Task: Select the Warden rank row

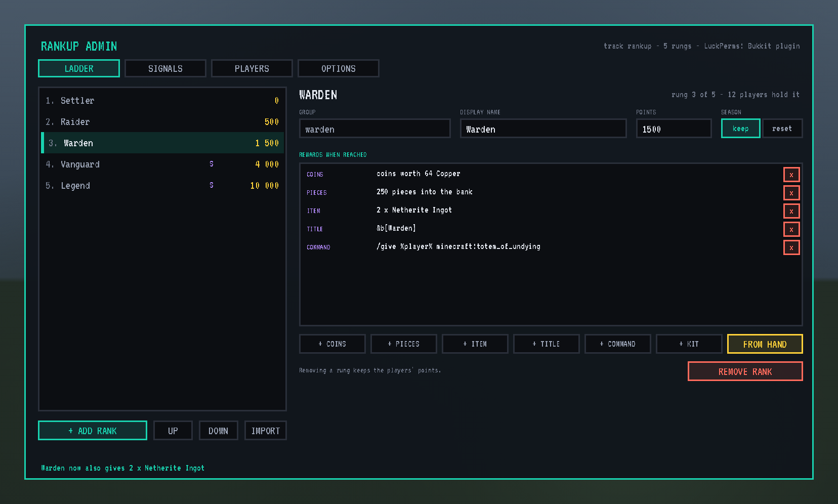Action: pyautogui.click(x=162, y=143)
